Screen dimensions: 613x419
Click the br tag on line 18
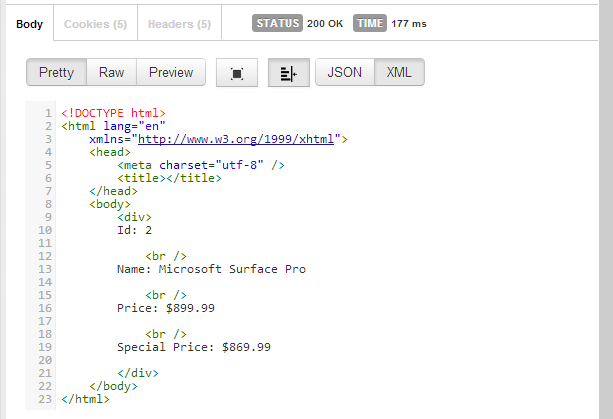coord(166,334)
